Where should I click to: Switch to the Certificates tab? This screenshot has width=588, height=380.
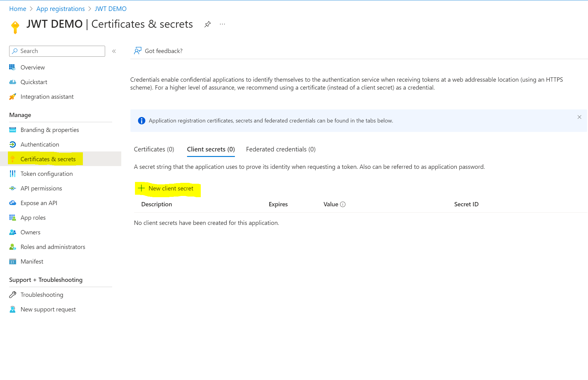pos(154,149)
